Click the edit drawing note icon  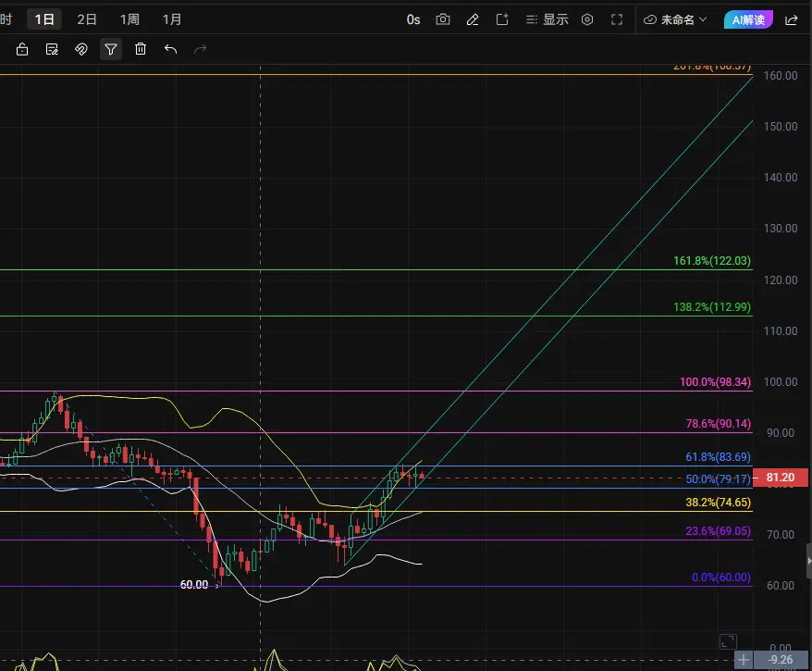tap(52, 49)
